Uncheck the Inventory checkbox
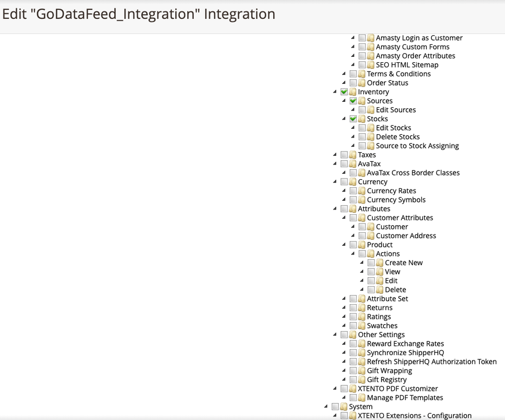 click(344, 92)
